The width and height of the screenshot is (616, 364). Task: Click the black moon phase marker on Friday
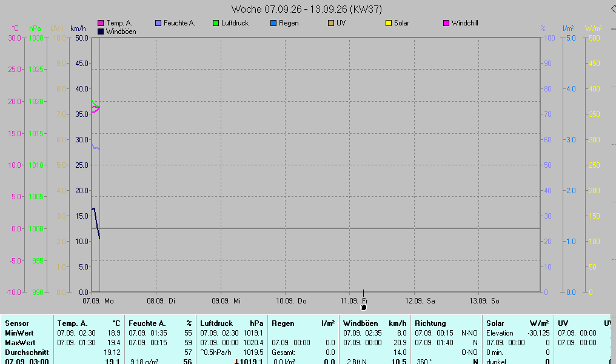pyautogui.click(x=363, y=308)
